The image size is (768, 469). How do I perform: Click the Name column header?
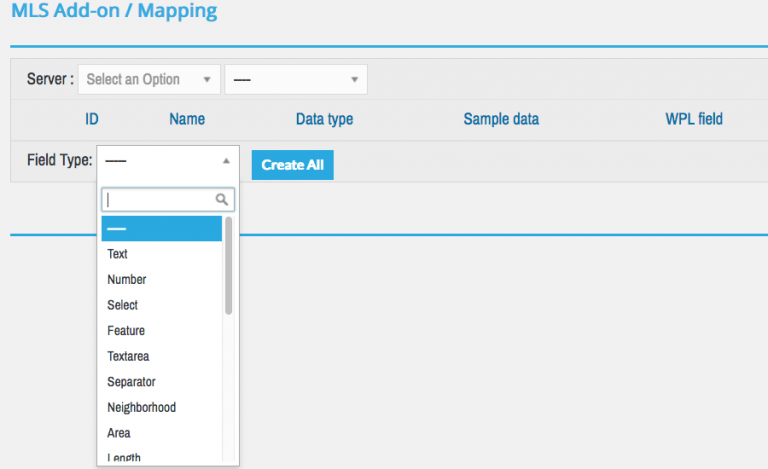point(187,119)
